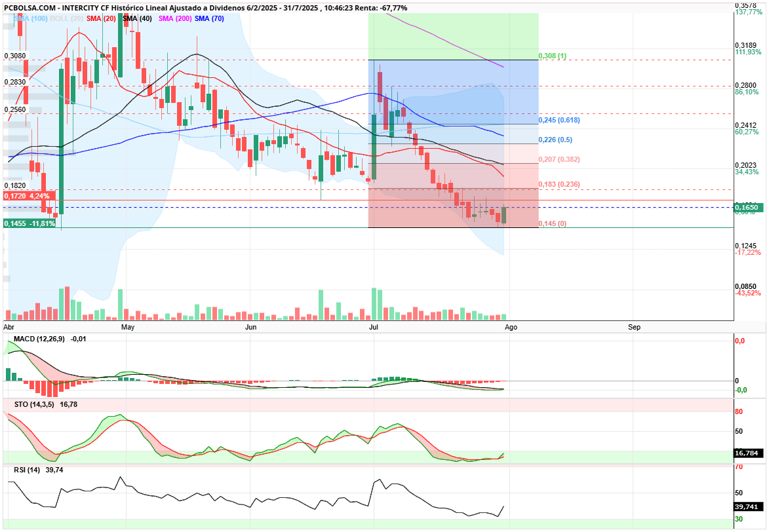This screenshot has width=769, height=532.
Task: Select the SMA (20) legend entry
Action: pyautogui.click(x=101, y=18)
